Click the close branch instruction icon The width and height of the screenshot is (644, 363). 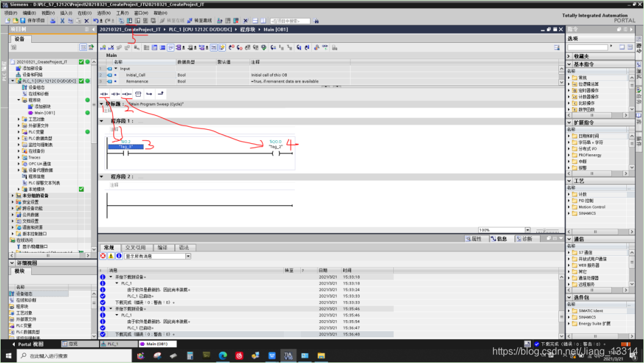pyautogui.click(x=161, y=94)
